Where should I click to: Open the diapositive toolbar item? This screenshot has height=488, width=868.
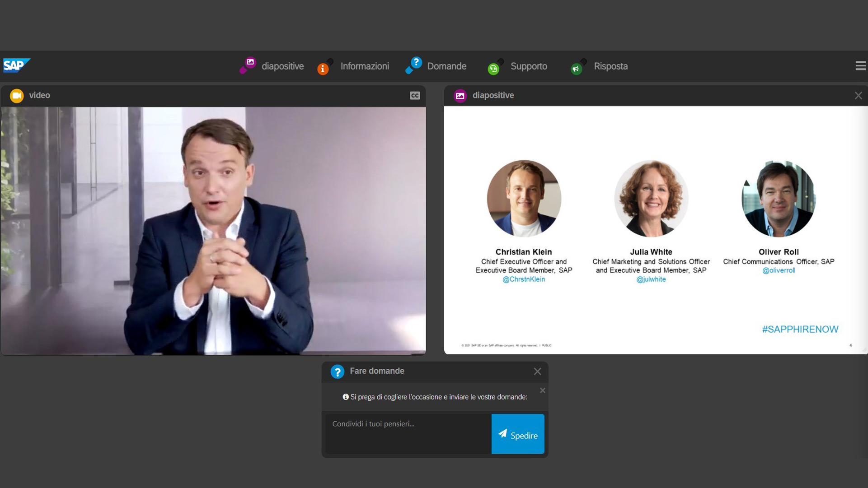click(x=272, y=66)
